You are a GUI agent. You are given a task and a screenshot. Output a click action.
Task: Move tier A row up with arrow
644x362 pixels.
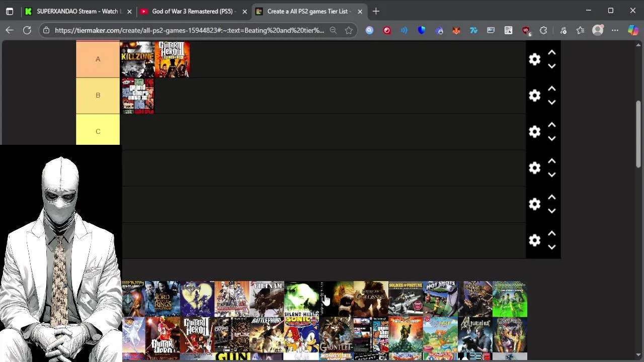[551, 52]
